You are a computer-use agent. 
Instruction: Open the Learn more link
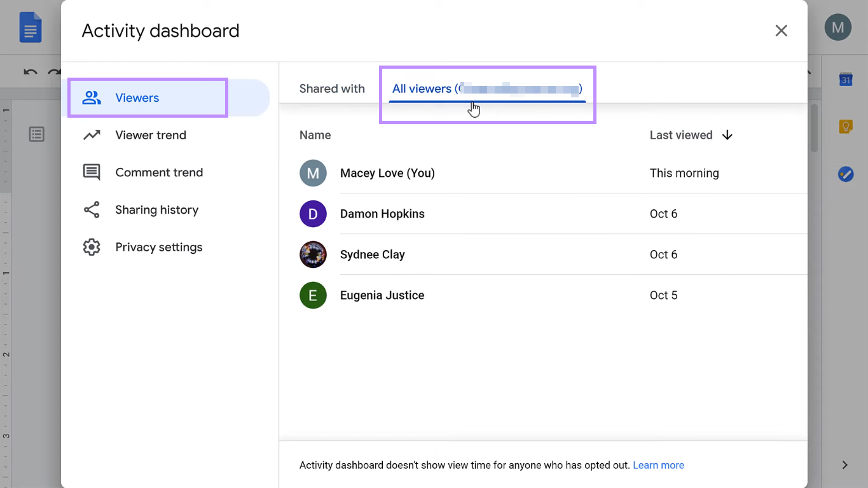[658, 465]
